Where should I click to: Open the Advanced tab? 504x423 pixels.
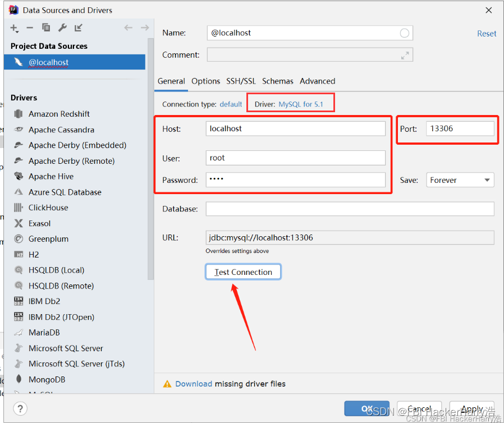[x=318, y=81]
